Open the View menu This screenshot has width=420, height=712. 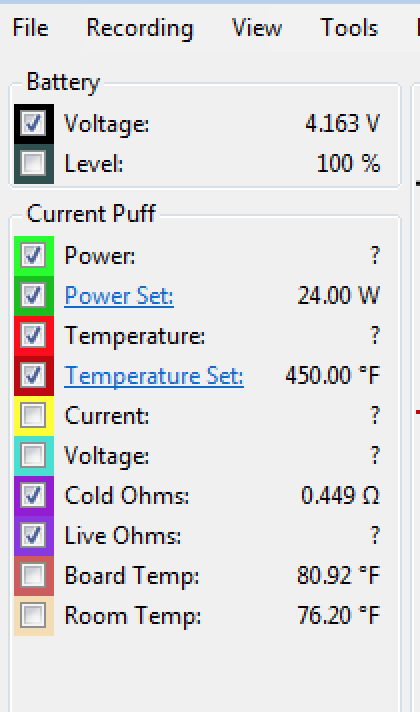tap(257, 28)
